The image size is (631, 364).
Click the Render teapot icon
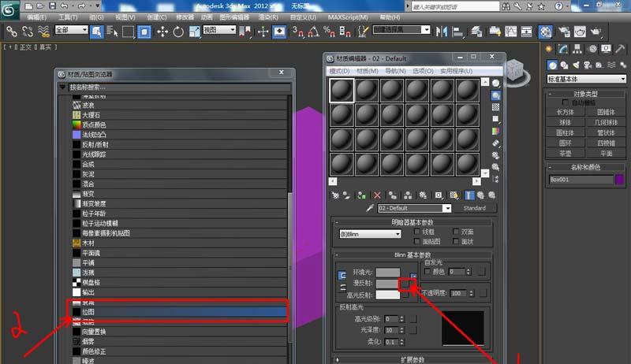596,32
